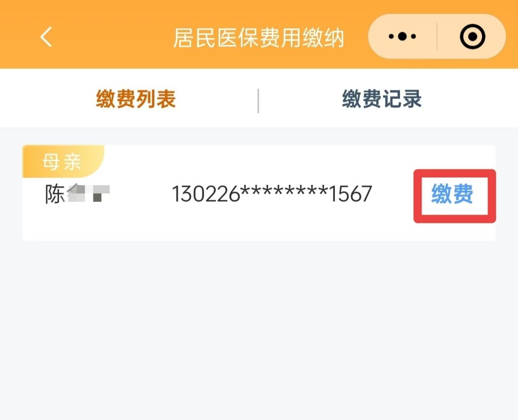
Task: Select the 缴费列表 tab
Action: pos(136,99)
